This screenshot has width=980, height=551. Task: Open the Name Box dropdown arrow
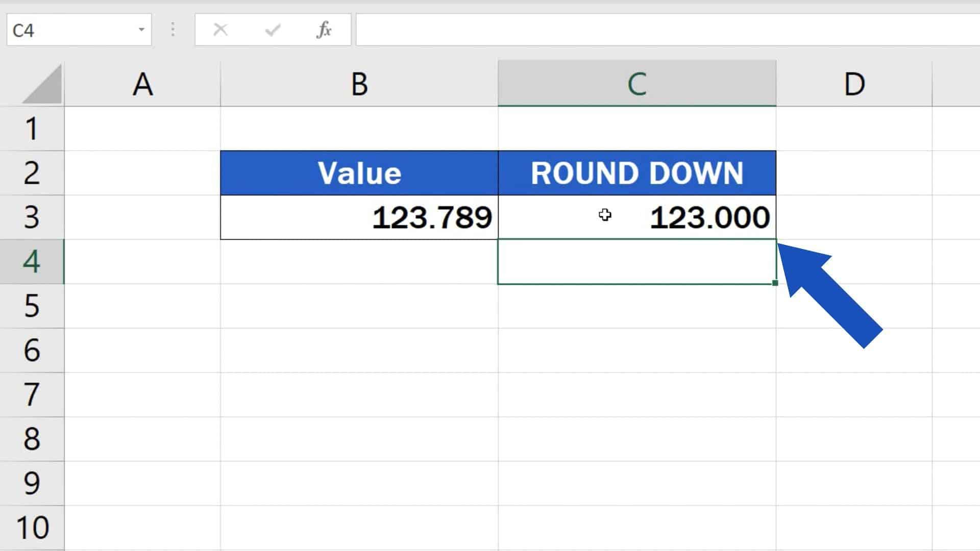(141, 30)
